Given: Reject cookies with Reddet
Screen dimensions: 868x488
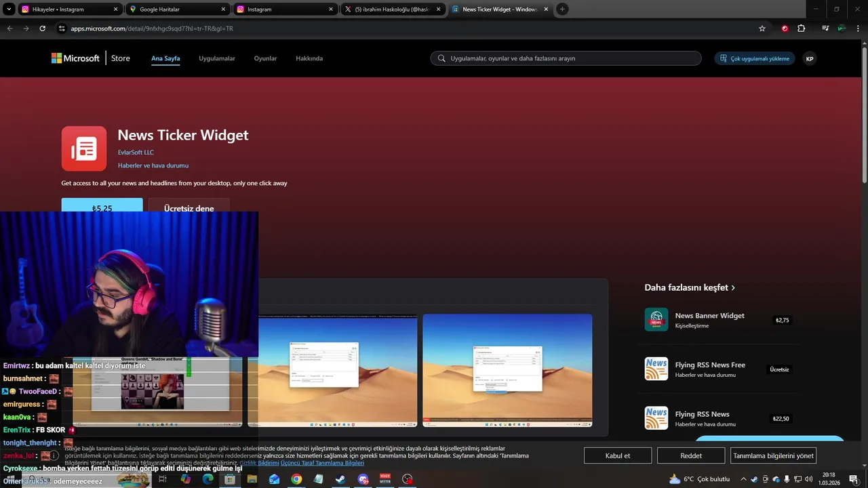Looking at the screenshot, I should (691, 455).
